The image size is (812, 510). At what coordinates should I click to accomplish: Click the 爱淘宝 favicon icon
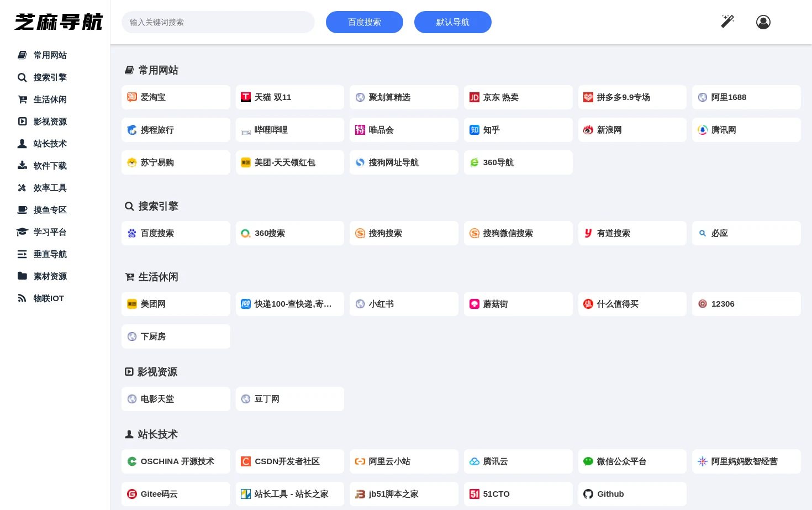132,97
